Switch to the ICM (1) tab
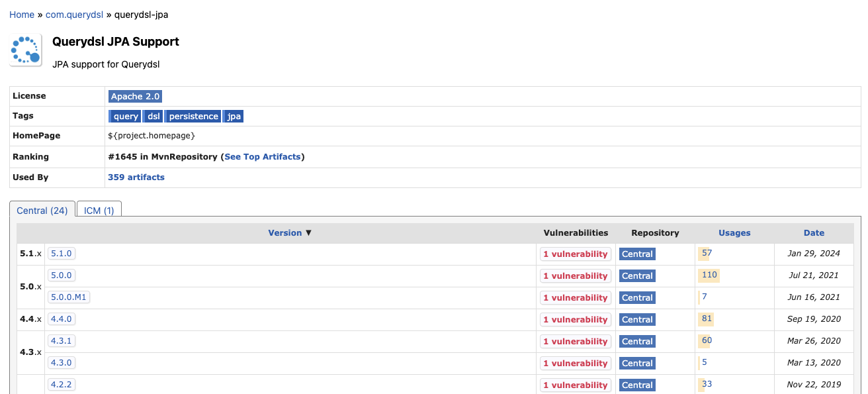Image resolution: width=868 pixels, height=394 pixels. tap(99, 211)
